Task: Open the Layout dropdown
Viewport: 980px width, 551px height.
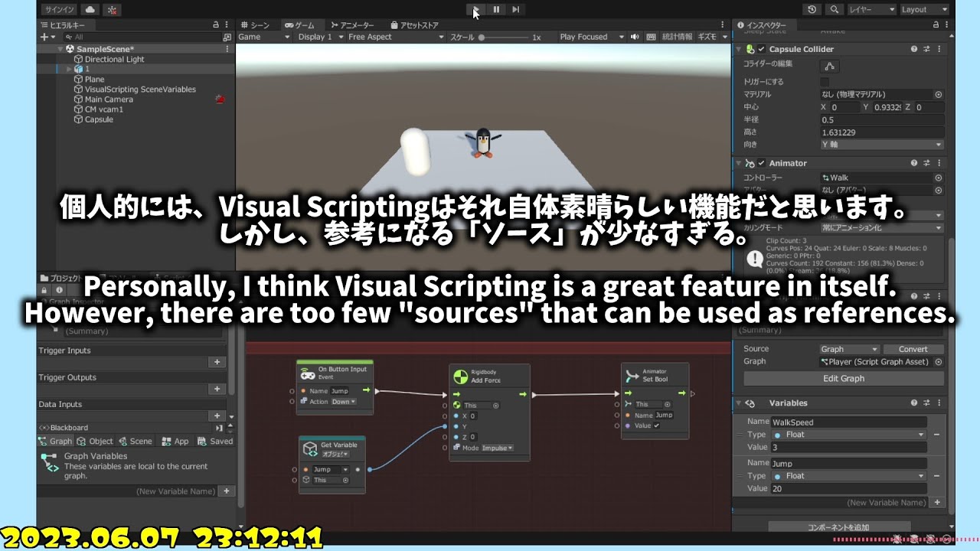Action: (924, 9)
